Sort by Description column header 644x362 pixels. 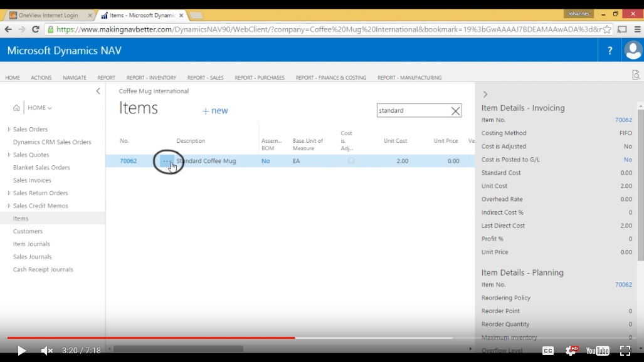(191, 141)
